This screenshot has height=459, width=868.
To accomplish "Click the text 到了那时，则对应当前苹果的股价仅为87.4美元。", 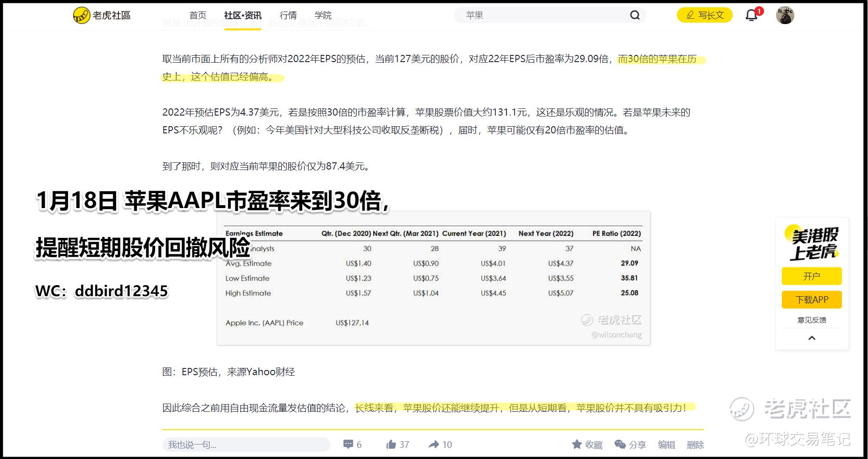I will 268,166.
